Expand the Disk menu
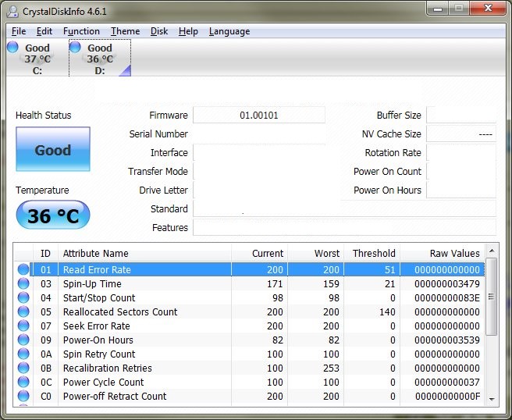 click(159, 31)
